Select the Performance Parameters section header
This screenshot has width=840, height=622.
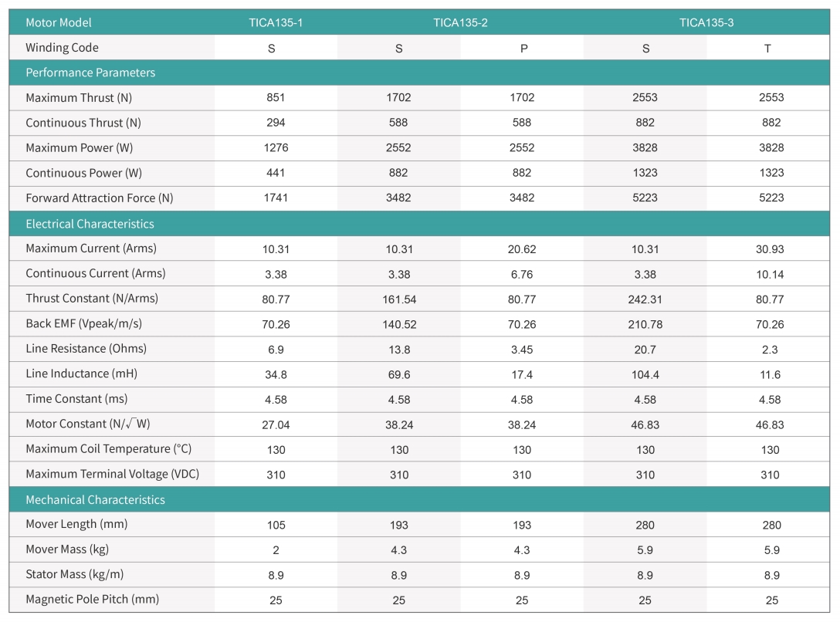pyautogui.click(x=90, y=73)
